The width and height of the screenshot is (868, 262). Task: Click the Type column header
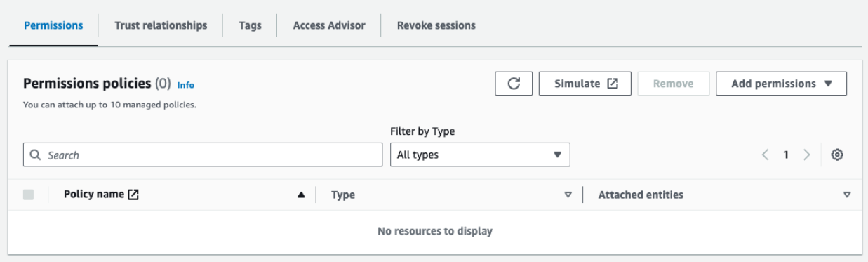tap(343, 195)
